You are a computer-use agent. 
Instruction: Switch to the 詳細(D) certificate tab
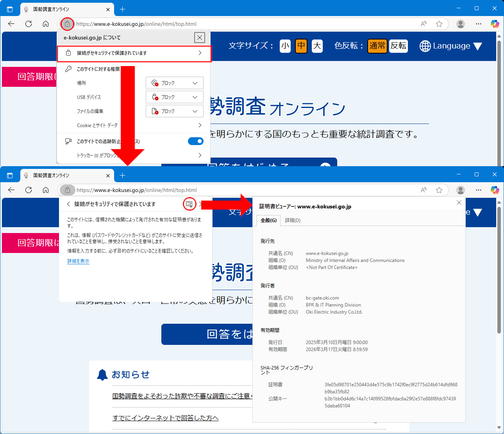click(293, 221)
